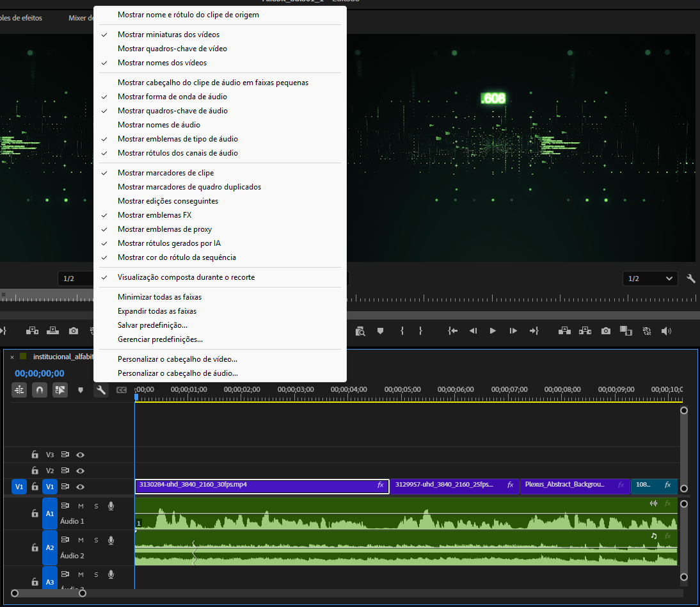The image size is (700, 607).
Task: Enable voice-over record on track A2
Action: (x=111, y=540)
